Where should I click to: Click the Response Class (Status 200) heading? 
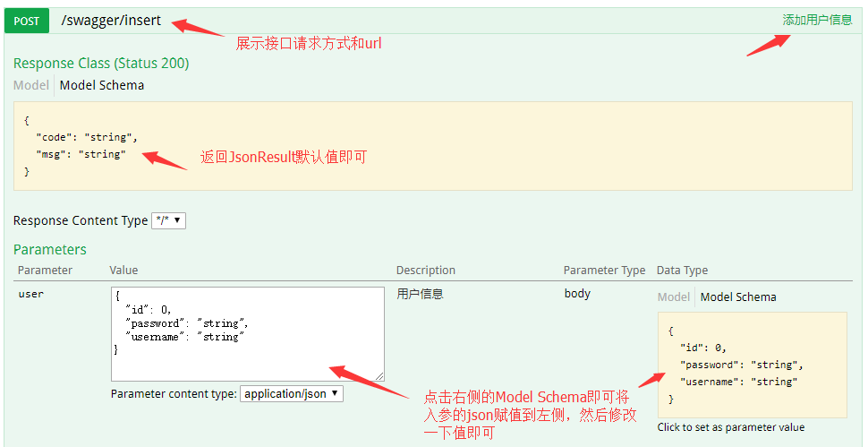(x=101, y=63)
